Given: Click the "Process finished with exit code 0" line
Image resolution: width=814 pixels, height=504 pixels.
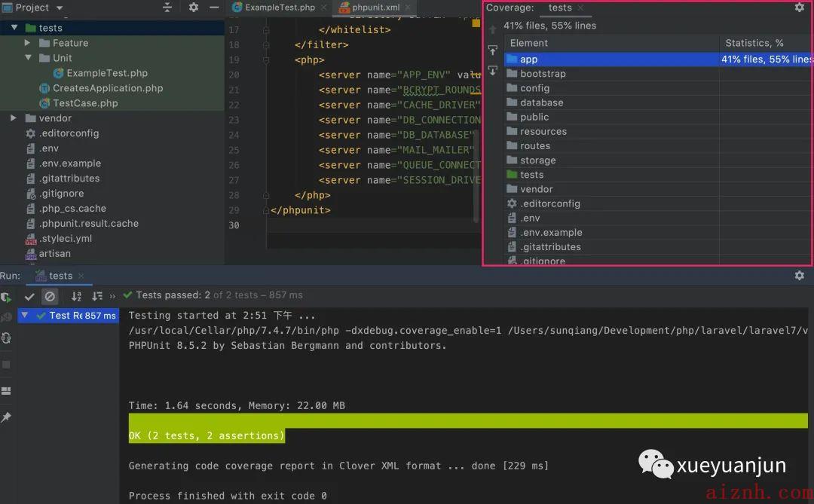Looking at the screenshot, I should (228, 496).
